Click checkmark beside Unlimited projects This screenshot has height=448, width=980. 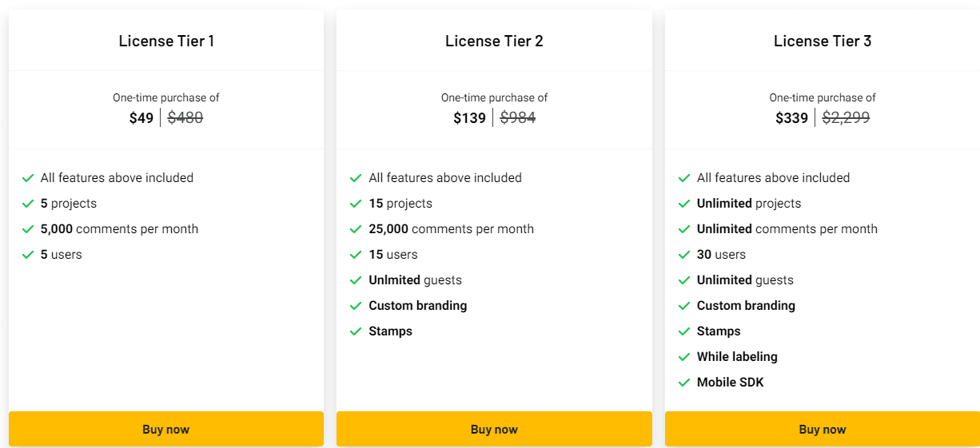[x=684, y=204]
